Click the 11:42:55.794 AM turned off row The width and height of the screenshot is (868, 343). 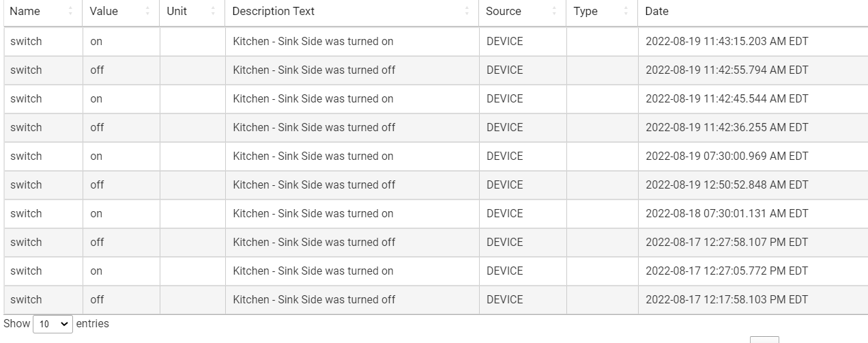tap(436, 70)
